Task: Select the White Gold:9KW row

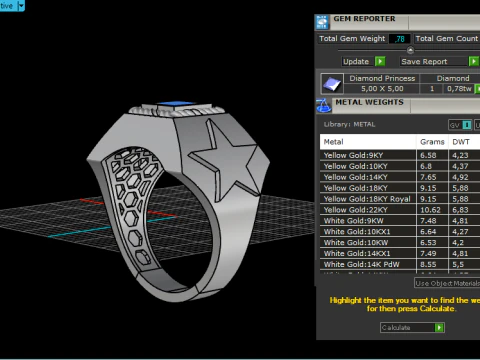Action: point(400,221)
